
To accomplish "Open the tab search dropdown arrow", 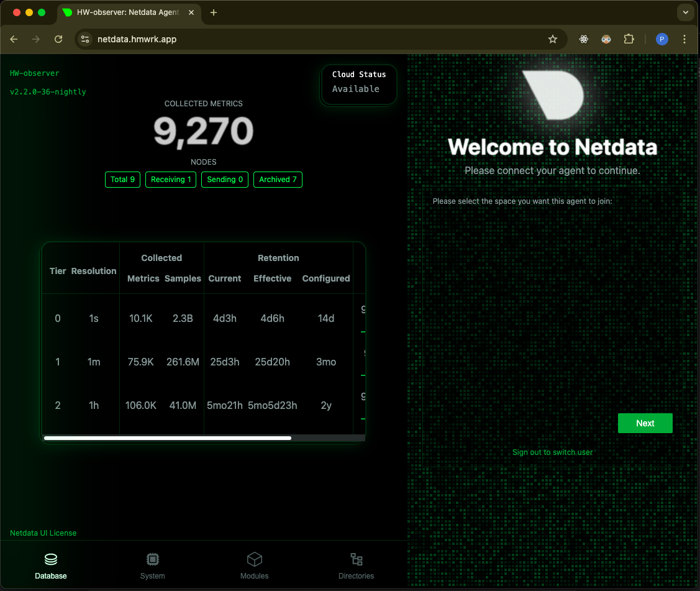I will point(685,12).
